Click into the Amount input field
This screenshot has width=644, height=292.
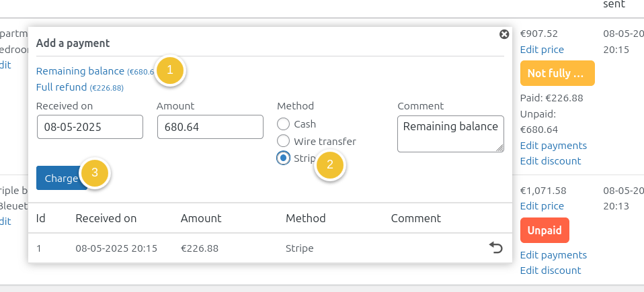tap(210, 127)
